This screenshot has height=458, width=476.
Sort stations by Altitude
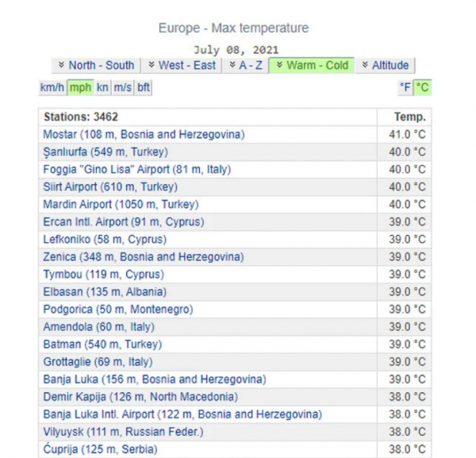pos(385,65)
